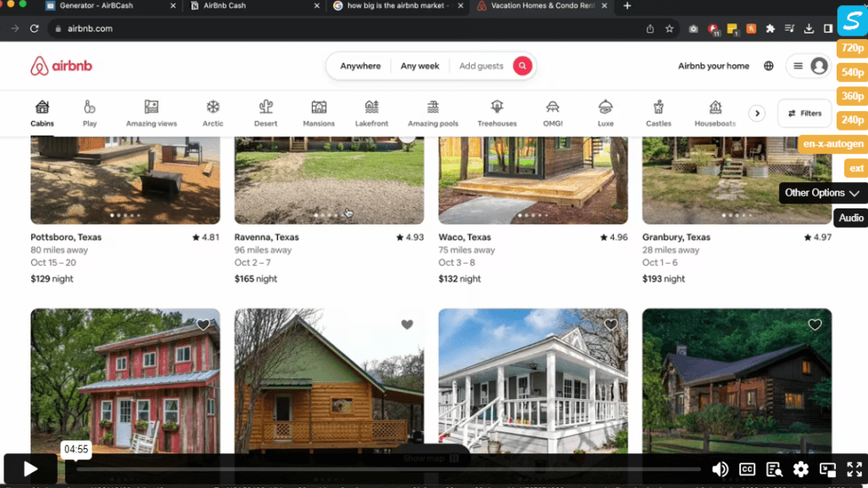The width and height of the screenshot is (868, 488).
Task: Open the globe language selector
Action: (x=768, y=66)
